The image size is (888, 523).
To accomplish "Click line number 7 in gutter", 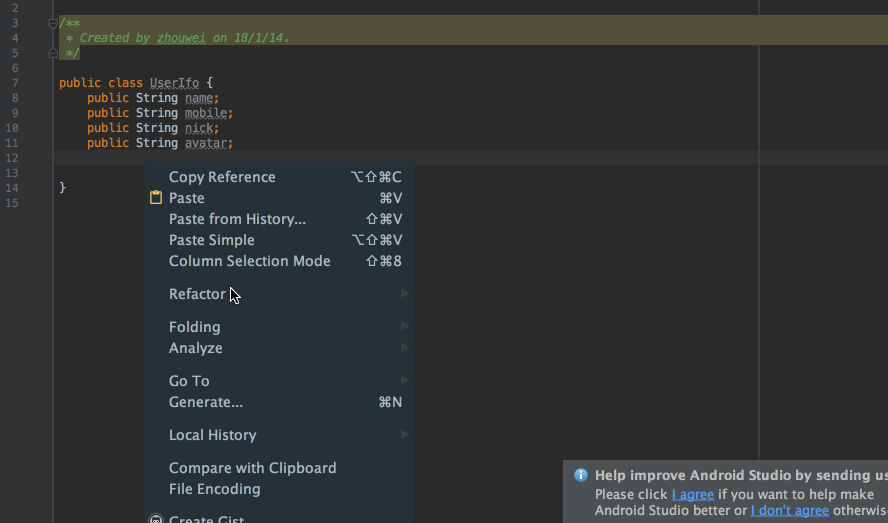I will (x=15, y=83).
